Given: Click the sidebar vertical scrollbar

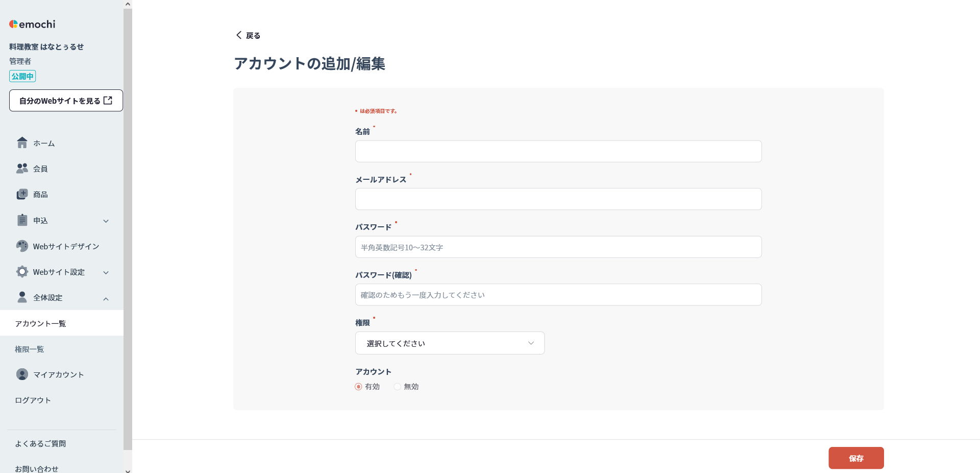Looking at the screenshot, I should [x=128, y=229].
